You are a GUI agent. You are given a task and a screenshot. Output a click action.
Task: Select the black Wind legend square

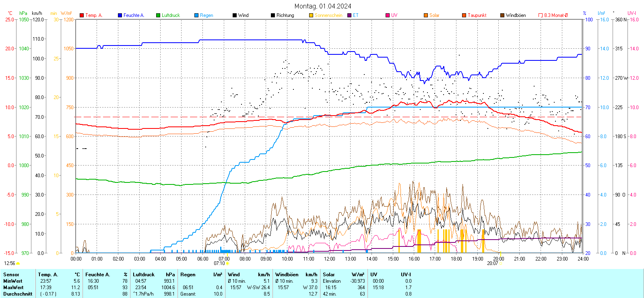coord(235,15)
